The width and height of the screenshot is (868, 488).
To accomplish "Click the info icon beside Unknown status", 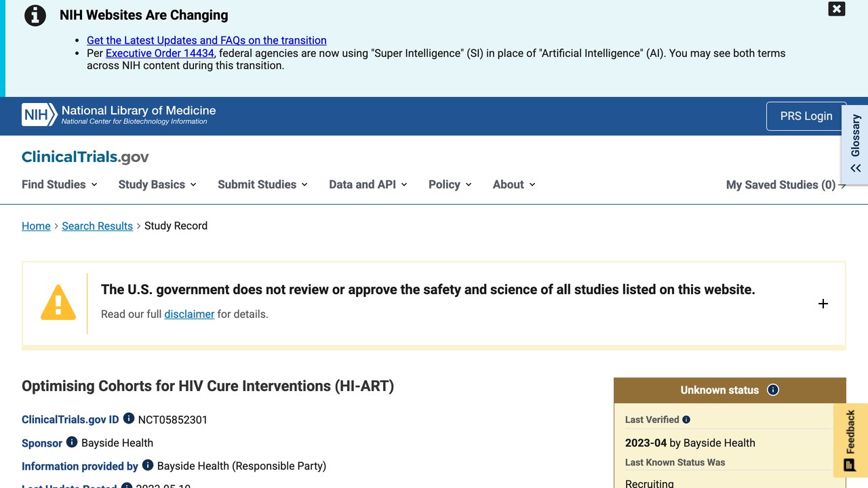I will (x=773, y=390).
